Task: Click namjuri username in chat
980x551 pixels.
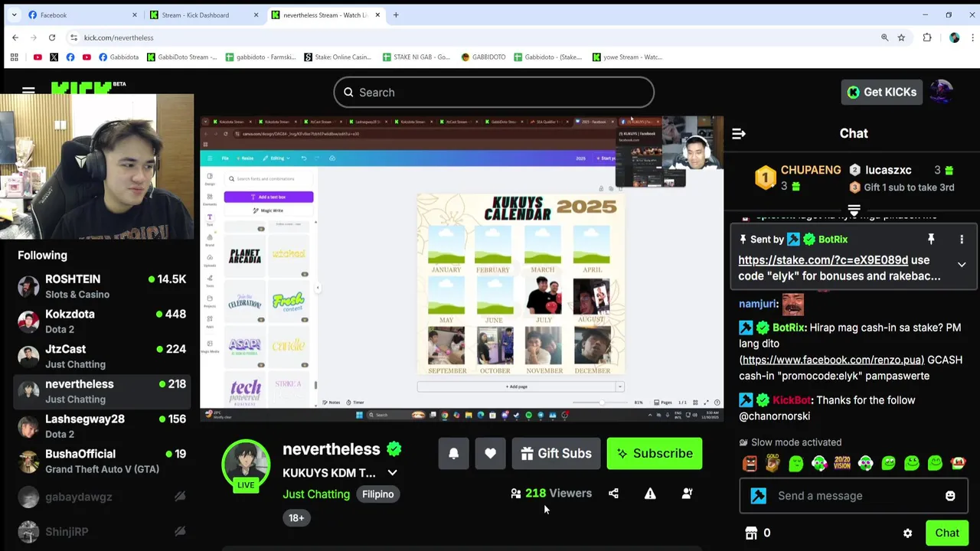Action: point(758,304)
